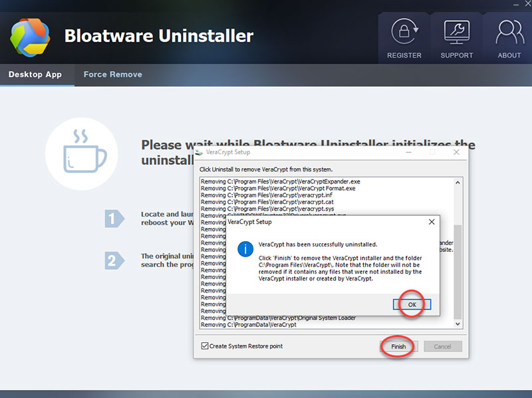Click the log list scroll-up arrow

point(458,182)
